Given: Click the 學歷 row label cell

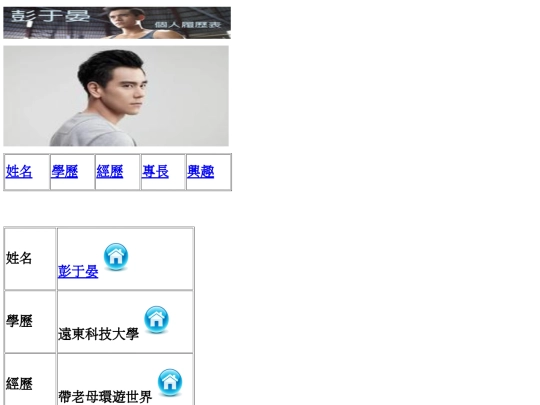Looking at the screenshot, I should coord(30,322).
